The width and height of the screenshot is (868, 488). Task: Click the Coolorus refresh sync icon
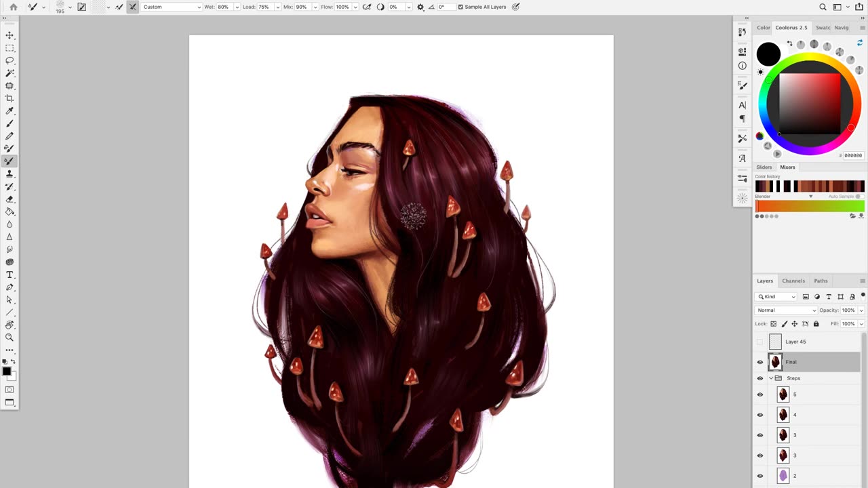(x=860, y=43)
